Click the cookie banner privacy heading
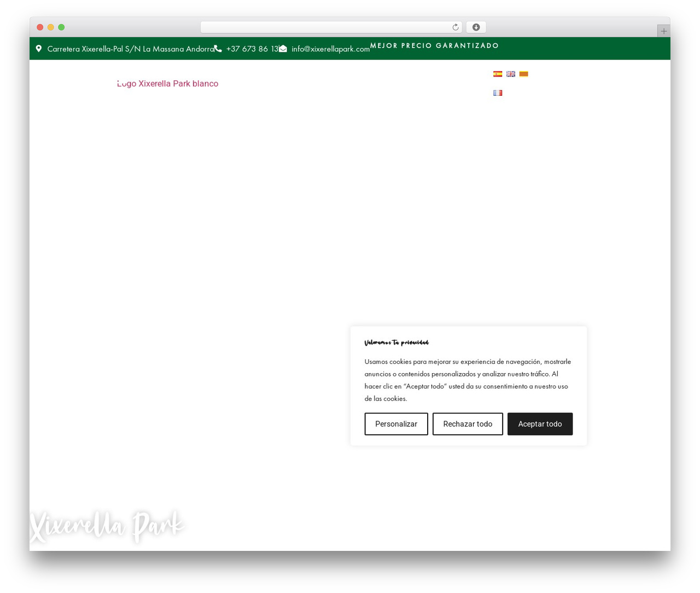Screen dimensions: 700x593 tap(396, 342)
